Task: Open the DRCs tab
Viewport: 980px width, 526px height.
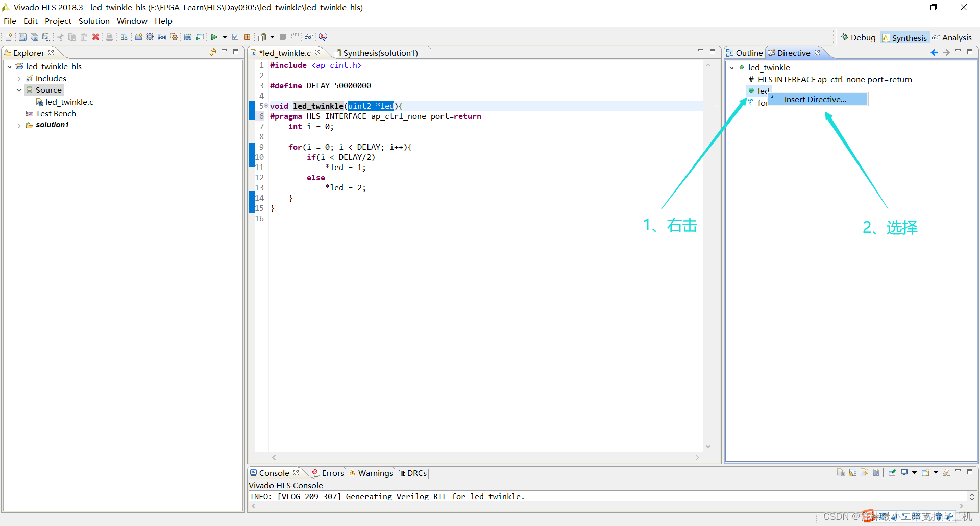Action: (412, 473)
